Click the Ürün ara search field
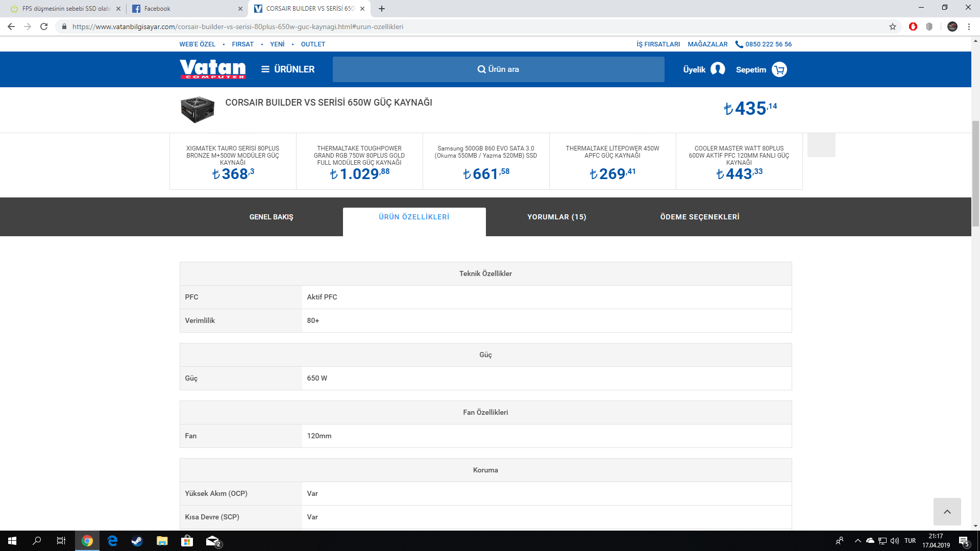Viewport: 980px width, 551px height. (498, 69)
